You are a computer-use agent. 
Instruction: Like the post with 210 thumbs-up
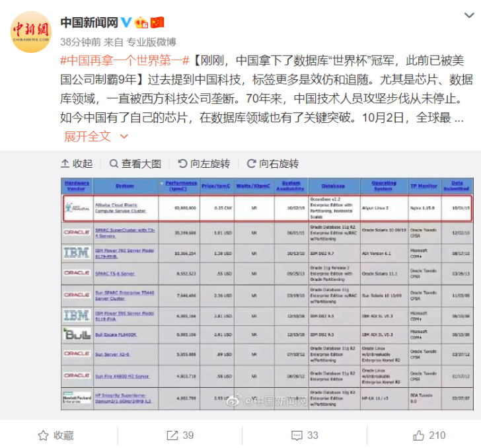pos(429,435)
